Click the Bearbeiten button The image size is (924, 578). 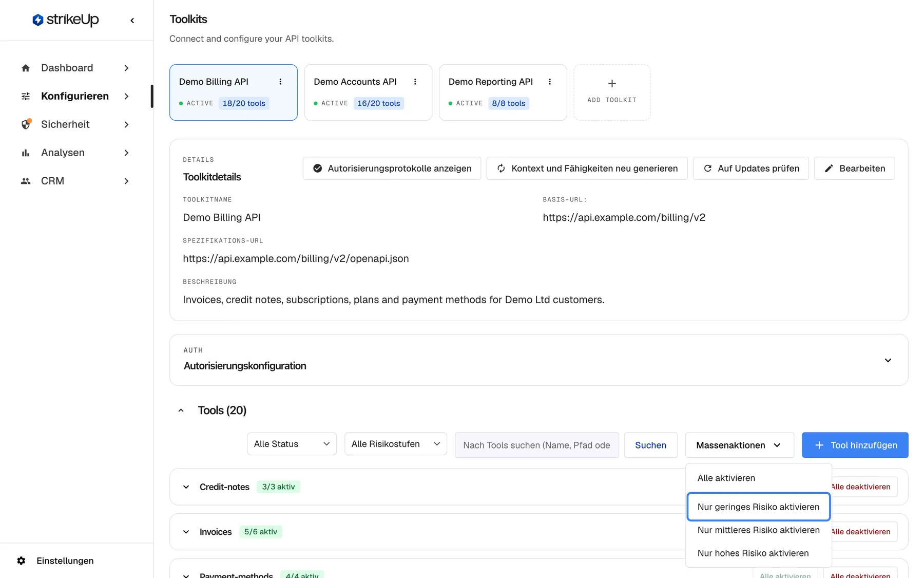854,169
